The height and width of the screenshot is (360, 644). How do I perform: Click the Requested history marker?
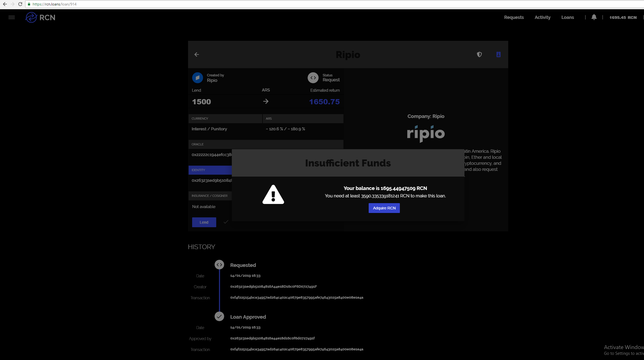(x=219, y=265)
